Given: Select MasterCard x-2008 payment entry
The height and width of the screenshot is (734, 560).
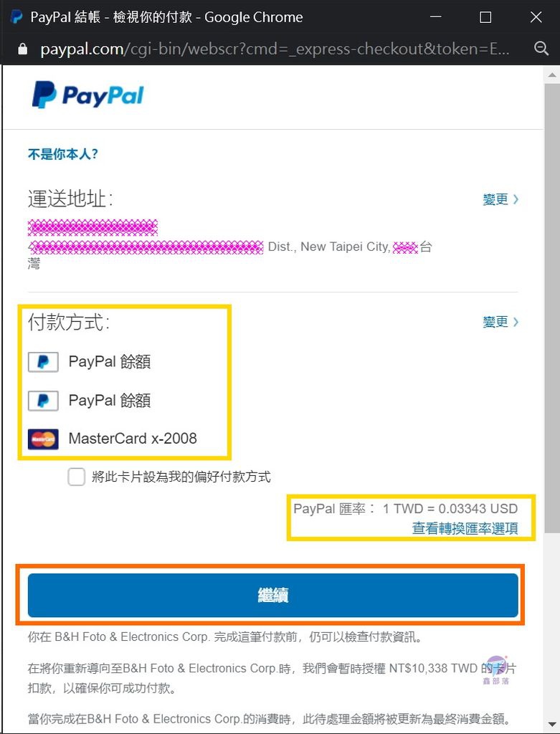Looking at the screenshot, I should coord(113,439).
